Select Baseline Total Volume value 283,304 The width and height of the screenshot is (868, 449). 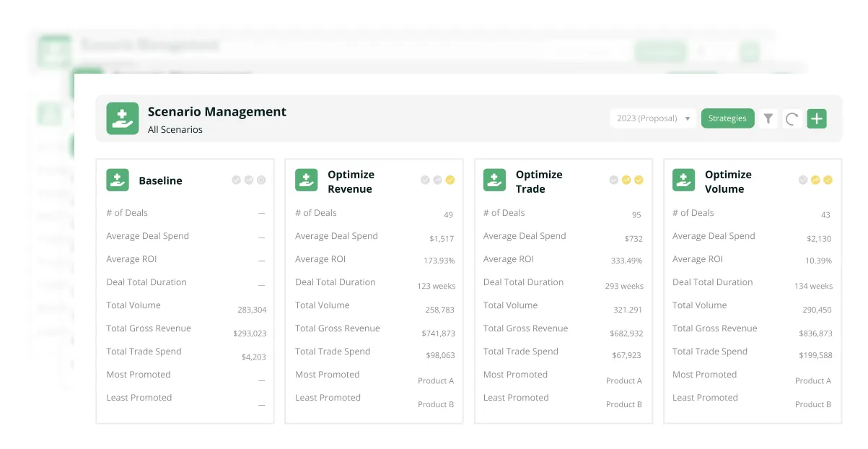pyautogui.click(x=252, y=310)
